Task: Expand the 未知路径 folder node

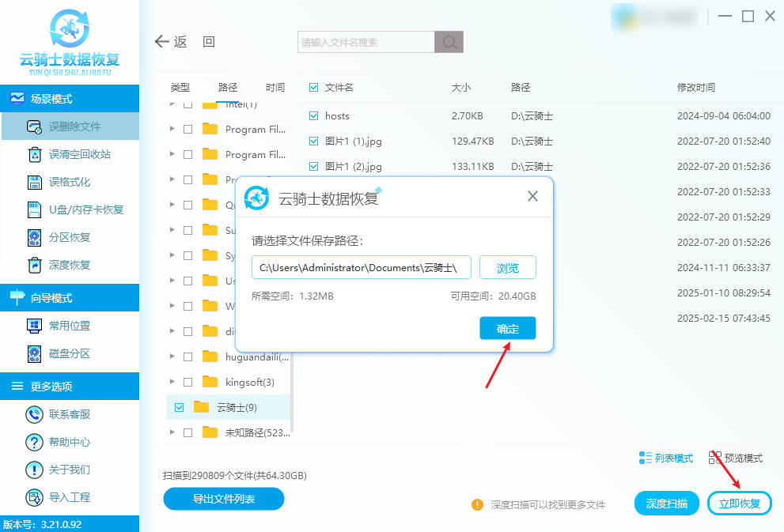Action: [172, 432]
